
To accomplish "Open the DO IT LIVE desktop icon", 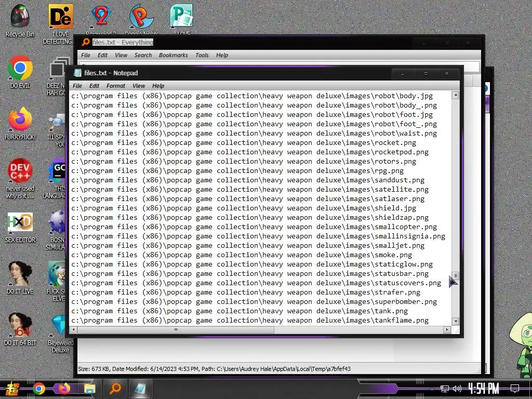I will pyautogui.click(x=20, y=277).
